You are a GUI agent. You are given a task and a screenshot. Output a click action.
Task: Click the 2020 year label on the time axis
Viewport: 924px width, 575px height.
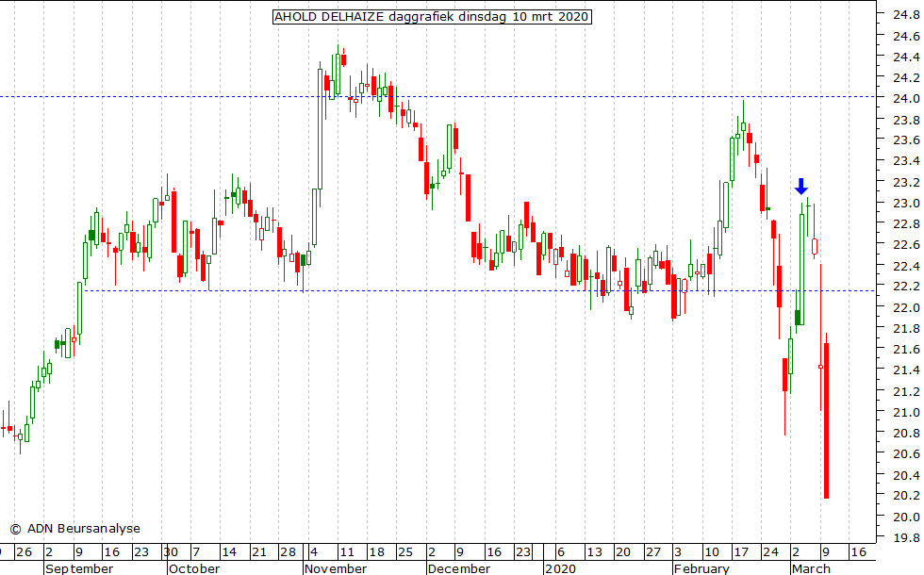[560, 568]
